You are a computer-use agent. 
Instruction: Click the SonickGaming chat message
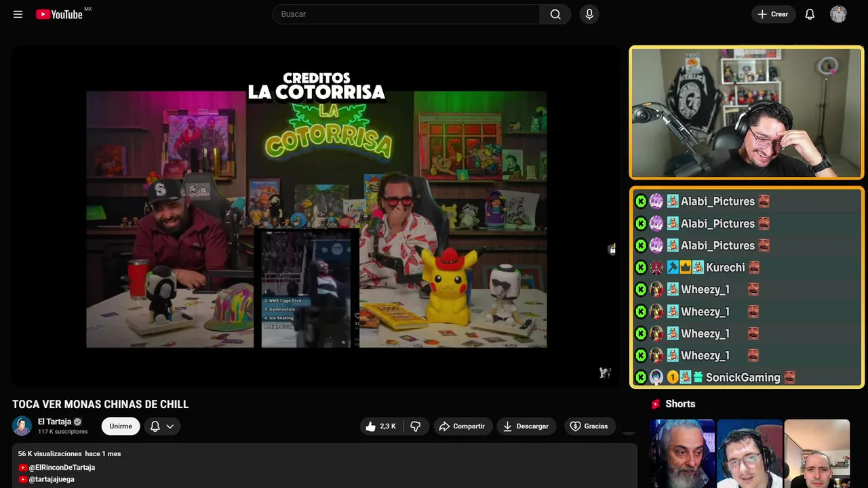(747, 378)
